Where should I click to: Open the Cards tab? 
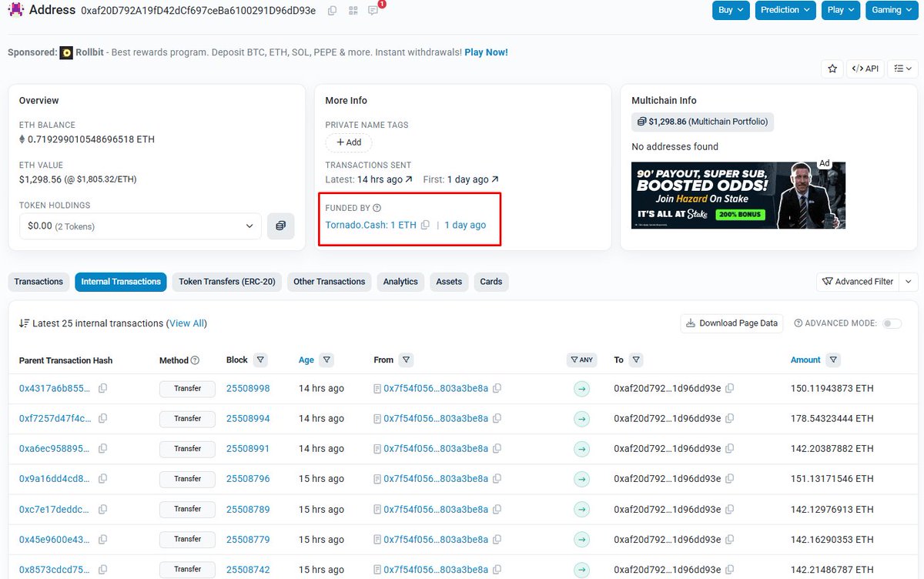[x=491, y=282]
